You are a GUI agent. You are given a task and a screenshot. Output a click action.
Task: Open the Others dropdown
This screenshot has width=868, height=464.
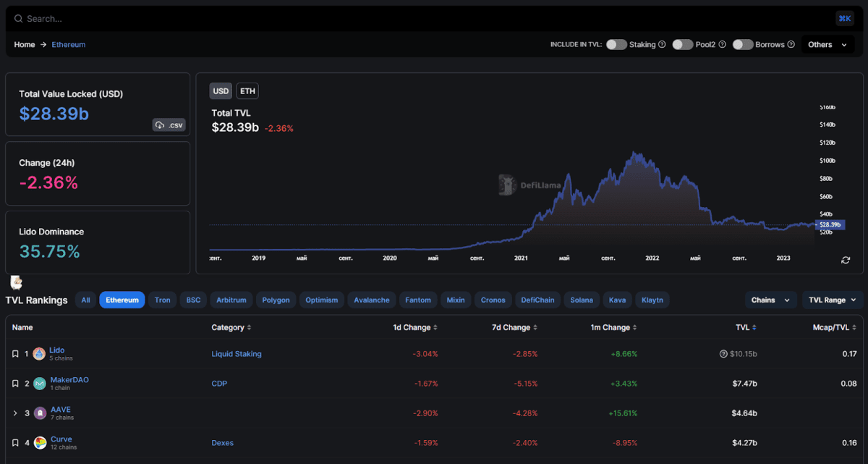pyautogui.click(x=827, y=44)
